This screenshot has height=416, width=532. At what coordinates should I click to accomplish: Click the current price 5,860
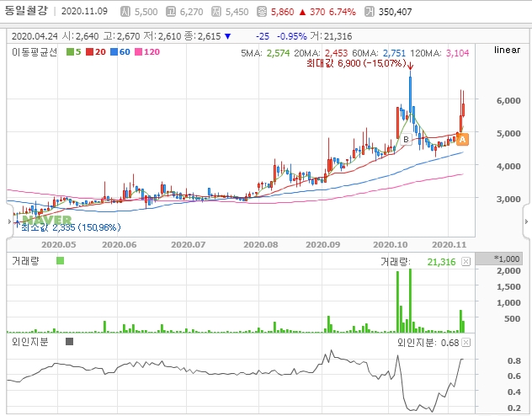[x=282, y=12]
